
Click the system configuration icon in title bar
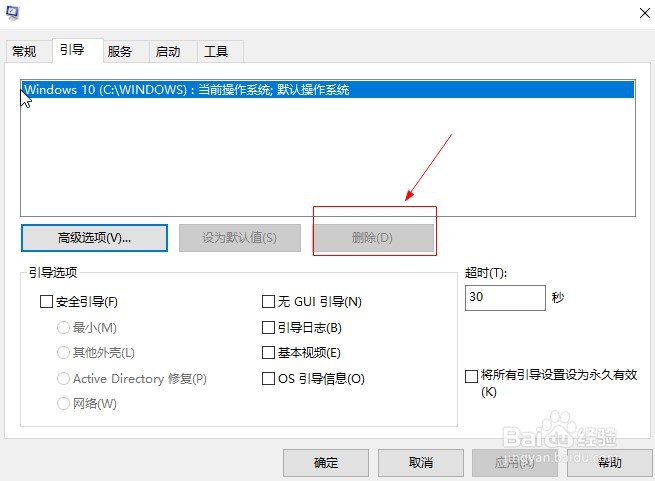(12, 13)
